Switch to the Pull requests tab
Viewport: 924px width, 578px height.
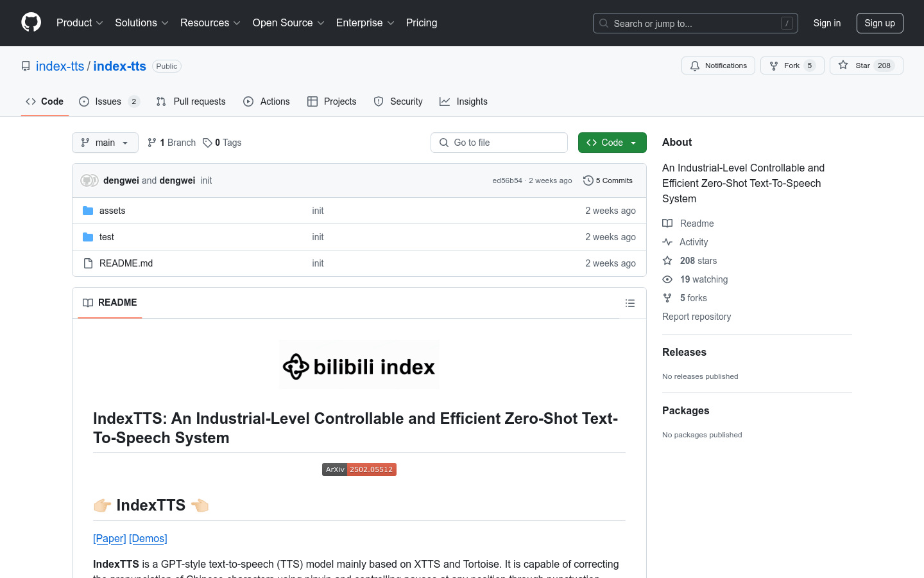(191, 101)
